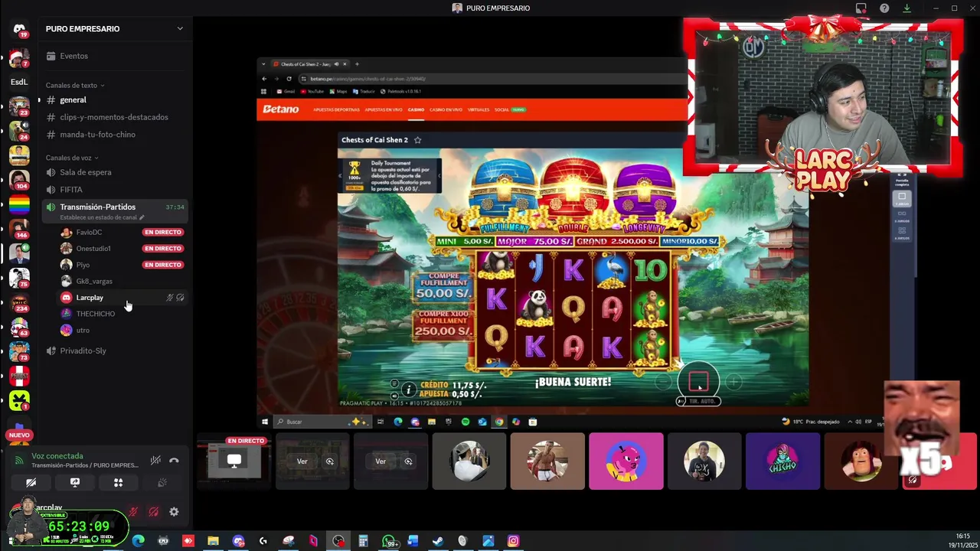This screenshot has width=980, height=551.
Task: Open Voz conectada connection details
Action: tap(57, 456)
